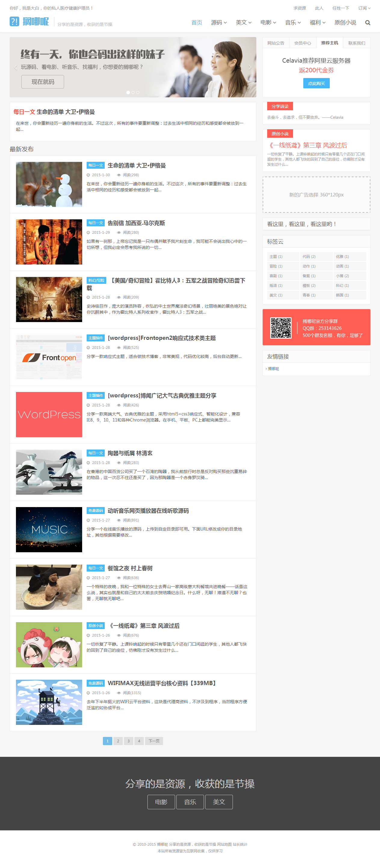Image resolution: width=380 pixels, height=868 pixels.
Task: Open the squirrel and snowman article thumbnail
Action: pyautogui.click(x=49, y=184)
